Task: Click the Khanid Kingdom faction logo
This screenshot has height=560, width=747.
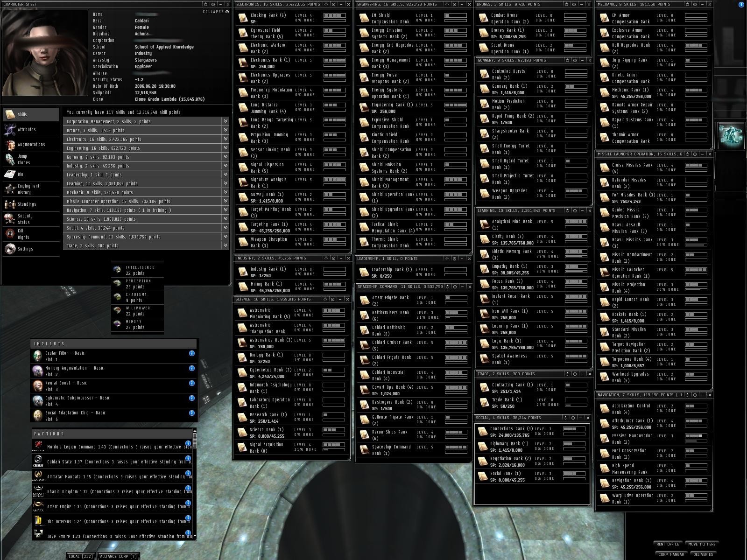Action: (38, 491)
